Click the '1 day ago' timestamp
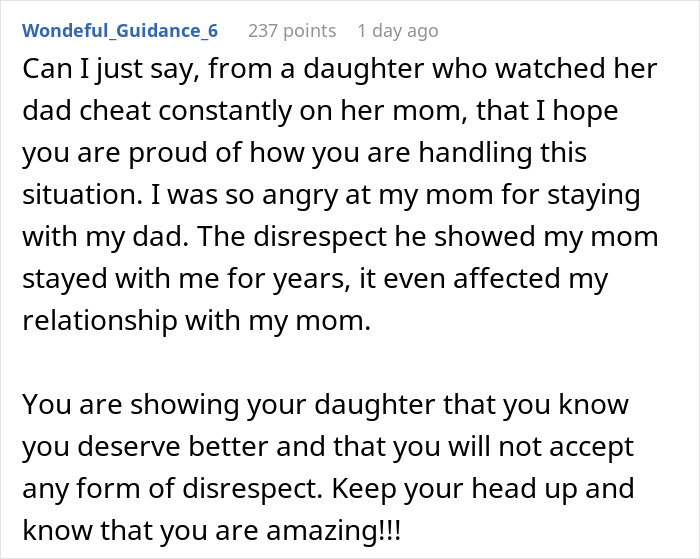 click(x=397, y=31)
